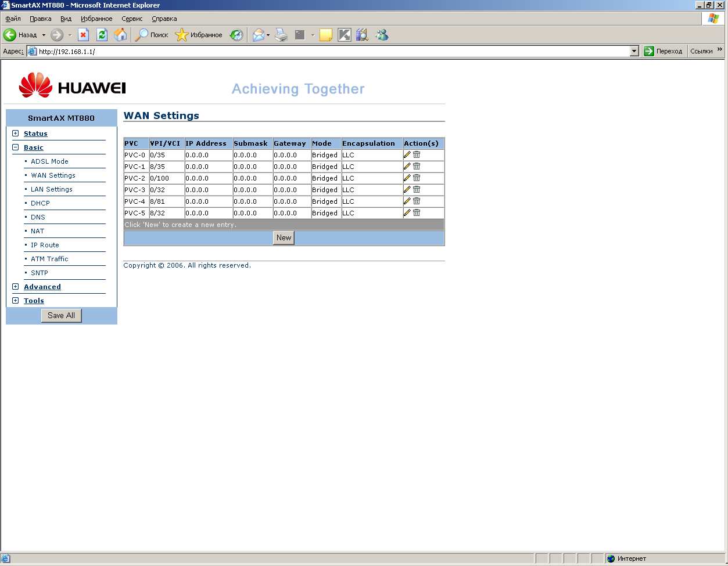Click the browser Refresh toolbar icon
The image size is (728, 566).
102,35
